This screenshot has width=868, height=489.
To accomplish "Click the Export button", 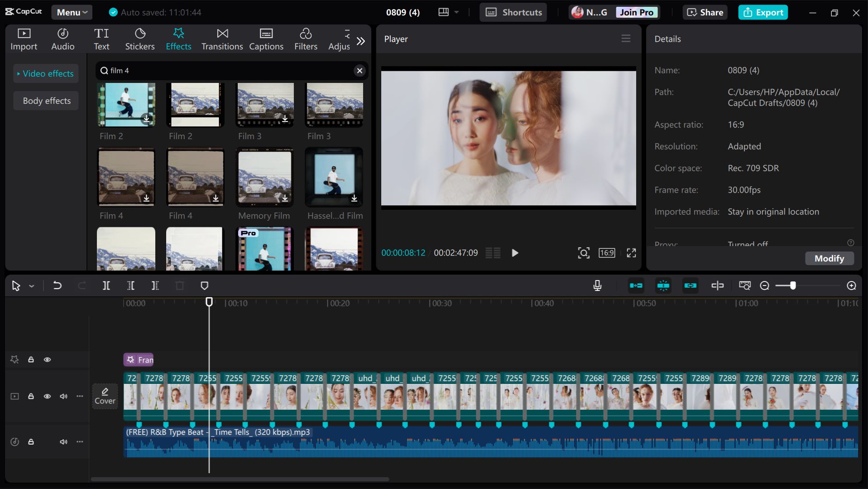I will point(763,12).
